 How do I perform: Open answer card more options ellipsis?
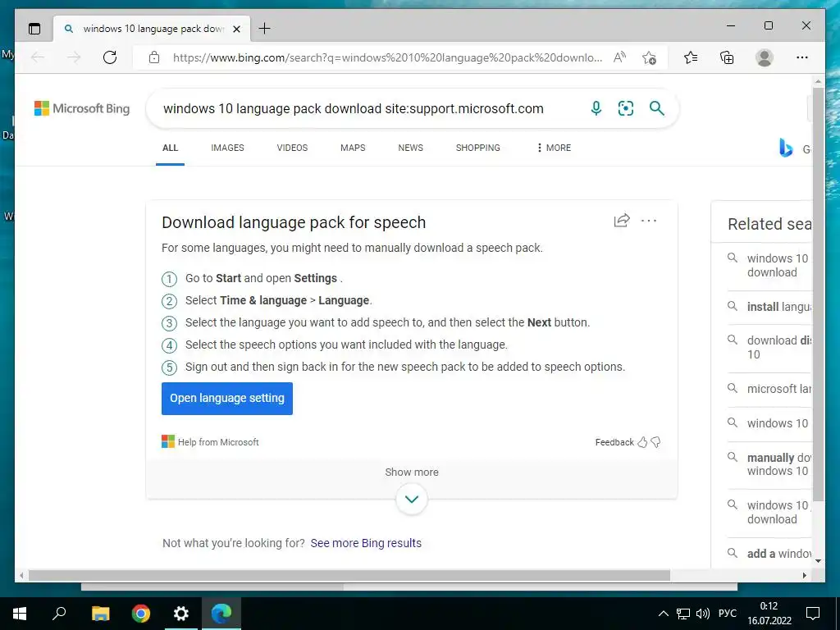pyautogui.click(x=649, y=220)
